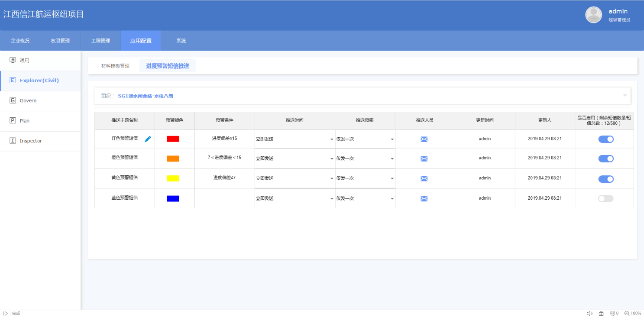644x317 pixels.
Task: Click the 7＜进度偏差＜15 condition cell
Action: (x=224, y=158)
